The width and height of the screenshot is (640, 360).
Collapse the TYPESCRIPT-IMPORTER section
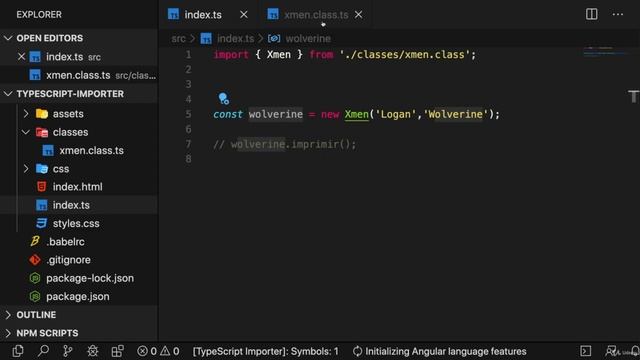[8, 93]
